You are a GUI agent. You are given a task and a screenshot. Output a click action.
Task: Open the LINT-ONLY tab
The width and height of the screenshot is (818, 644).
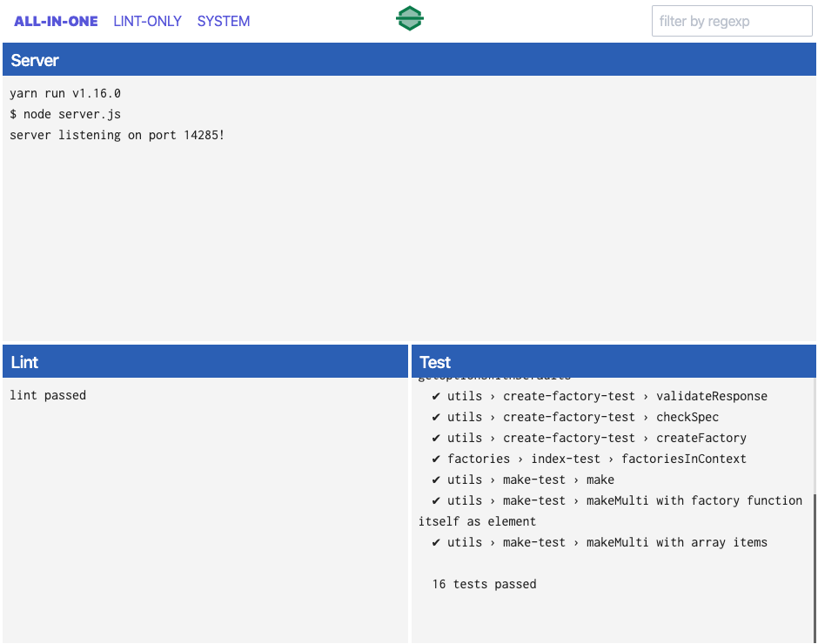click(148, 22)
